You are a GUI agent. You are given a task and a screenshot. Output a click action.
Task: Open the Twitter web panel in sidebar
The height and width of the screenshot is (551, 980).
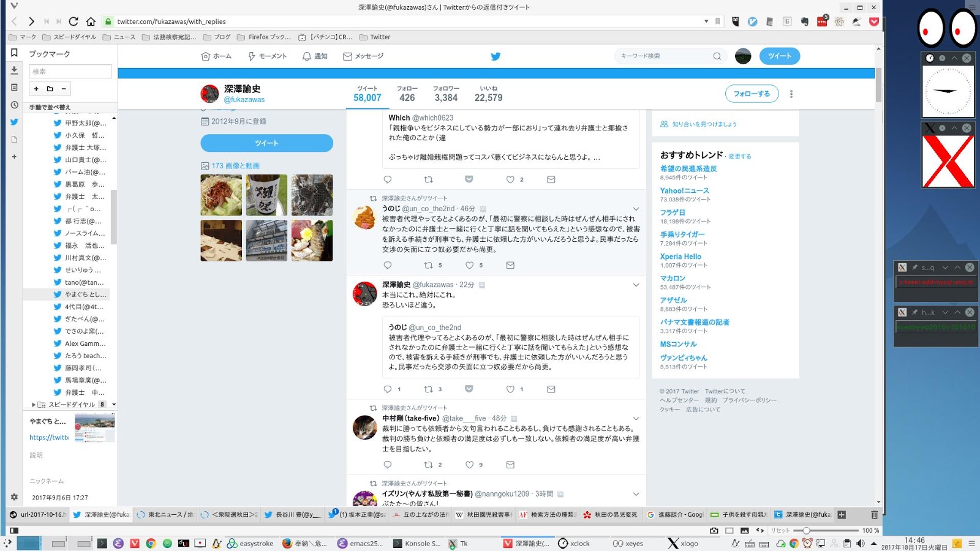(14, 122)
